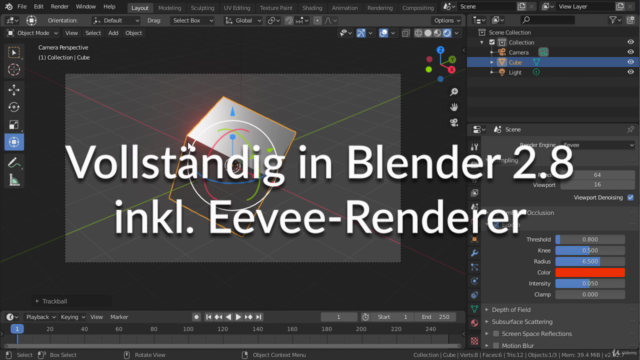
Task: Choose the Scale tool
Action: tap(14, 124)
